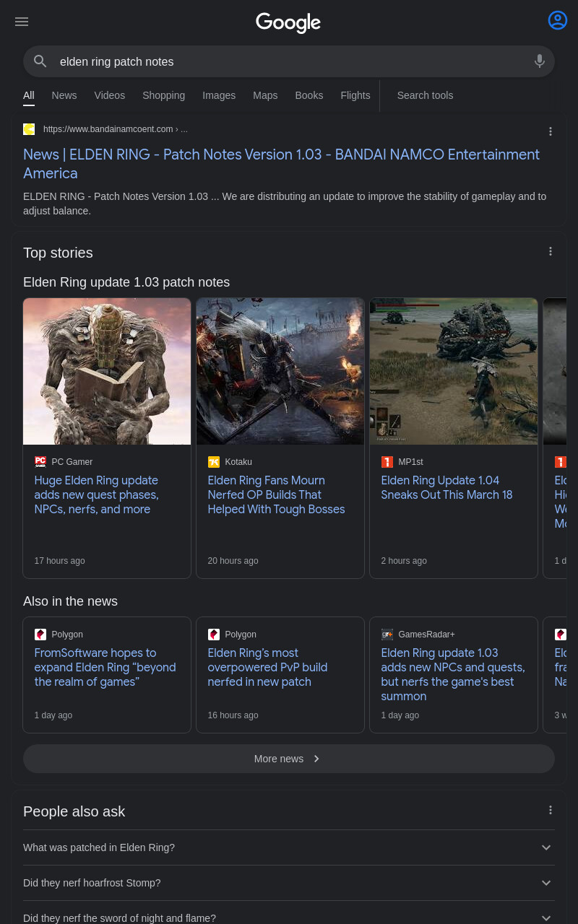Viewport: 578px width, 924px height.
Task: Open PC Gamer Huge Elden Ring update story
Action: tap(96, 494)
